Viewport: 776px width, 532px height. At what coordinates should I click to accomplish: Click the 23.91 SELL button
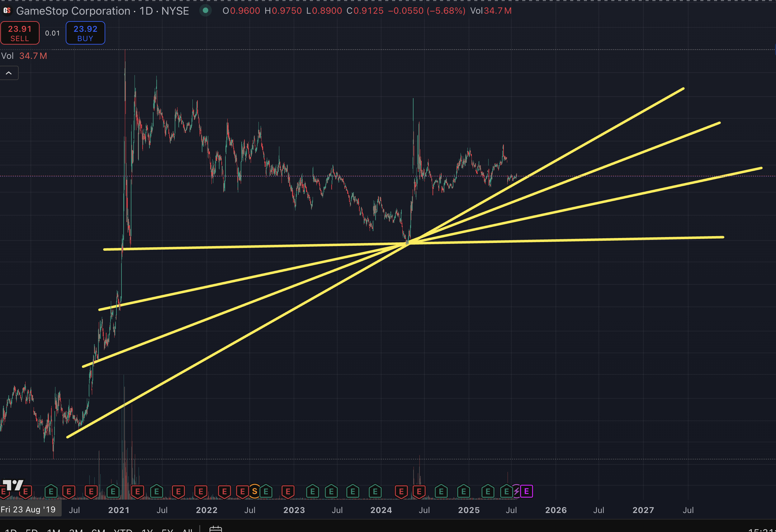(20, 33)
